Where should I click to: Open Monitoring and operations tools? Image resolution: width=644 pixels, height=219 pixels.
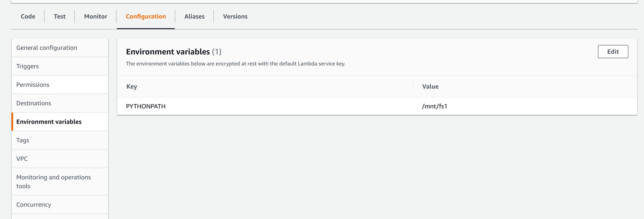53,182
